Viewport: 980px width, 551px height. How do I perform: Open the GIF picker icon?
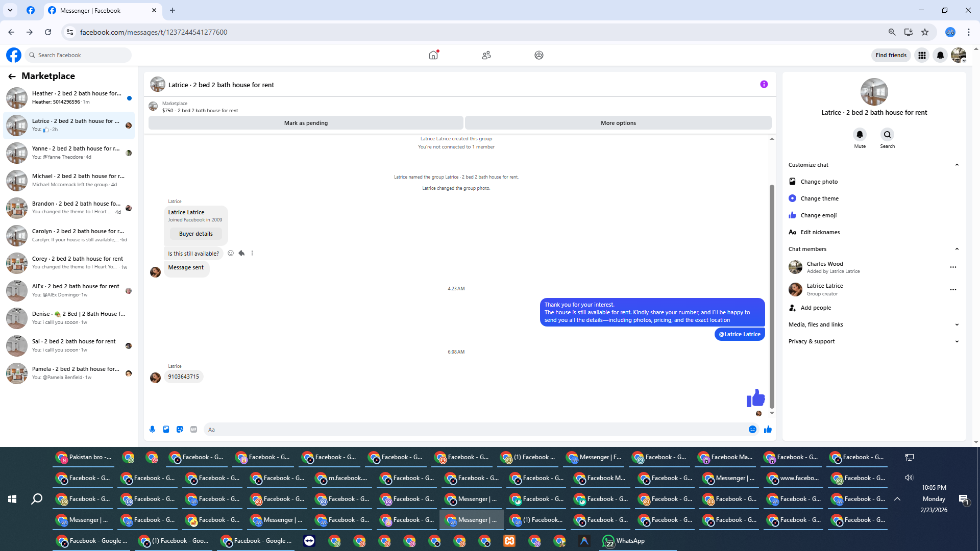tap(193, 430)
